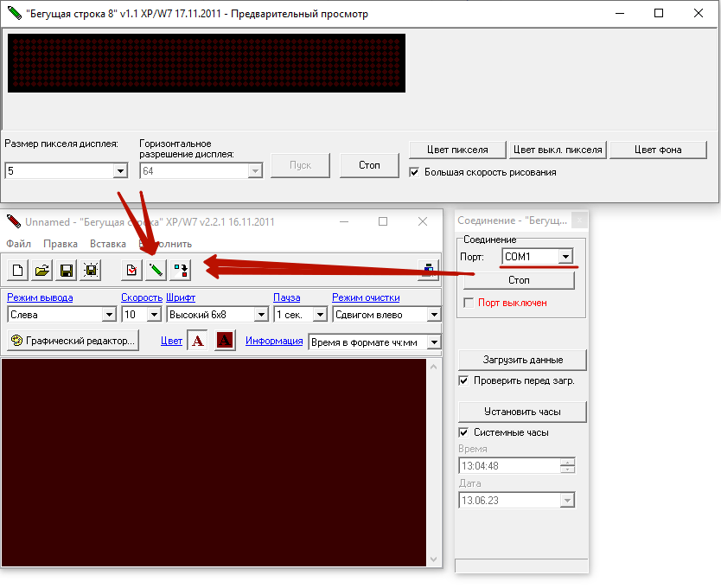Select the dark red background color swatch
The image size is (721, 588).
click(225, 341)
